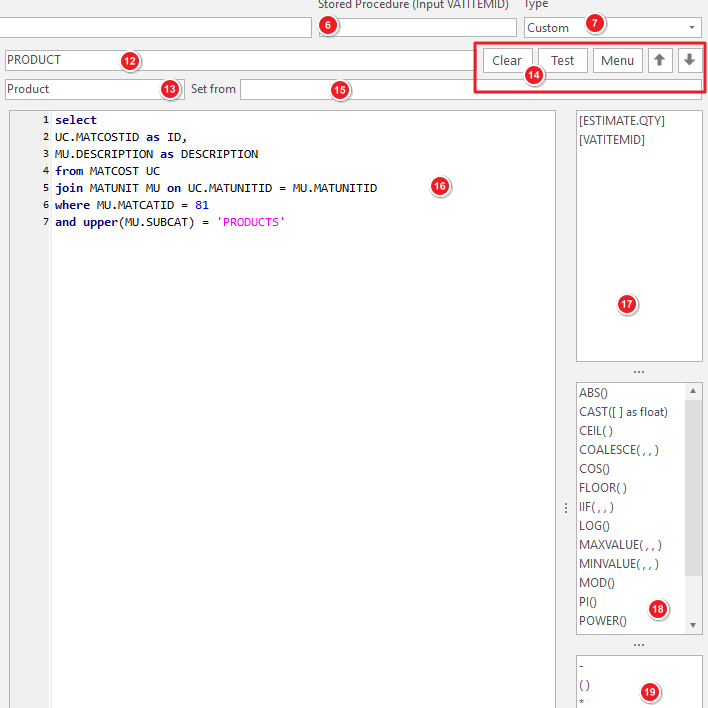Click the move down arrow button
Screen dimensions: 708x708
(689, 60)
